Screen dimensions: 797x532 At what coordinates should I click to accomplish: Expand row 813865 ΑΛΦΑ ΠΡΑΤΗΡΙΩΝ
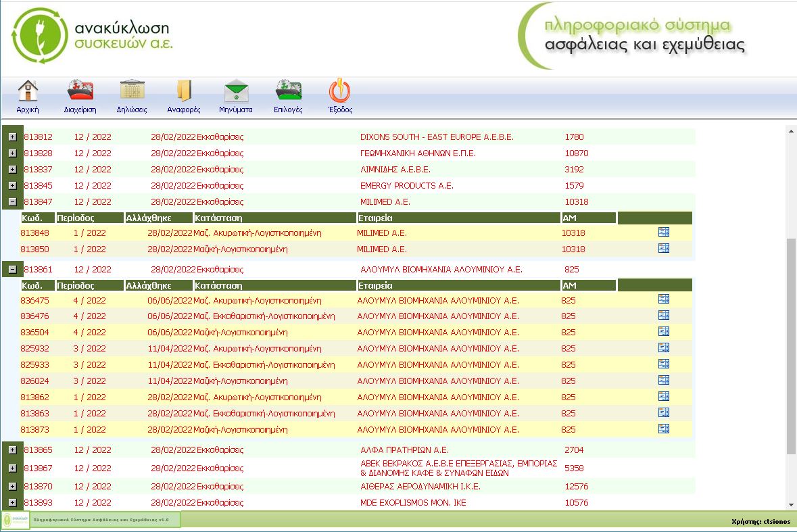[13, 450]
